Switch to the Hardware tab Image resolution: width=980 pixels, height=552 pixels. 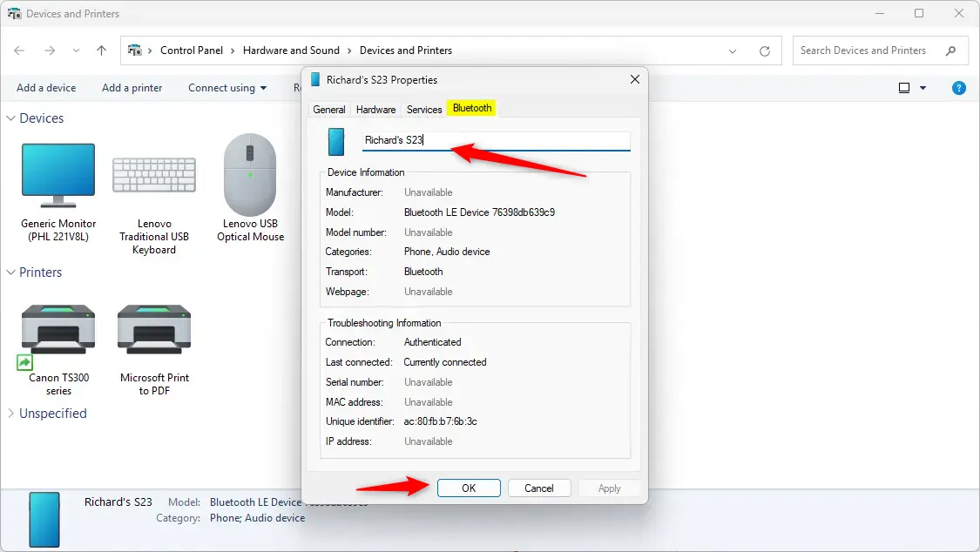coord(375,110)
